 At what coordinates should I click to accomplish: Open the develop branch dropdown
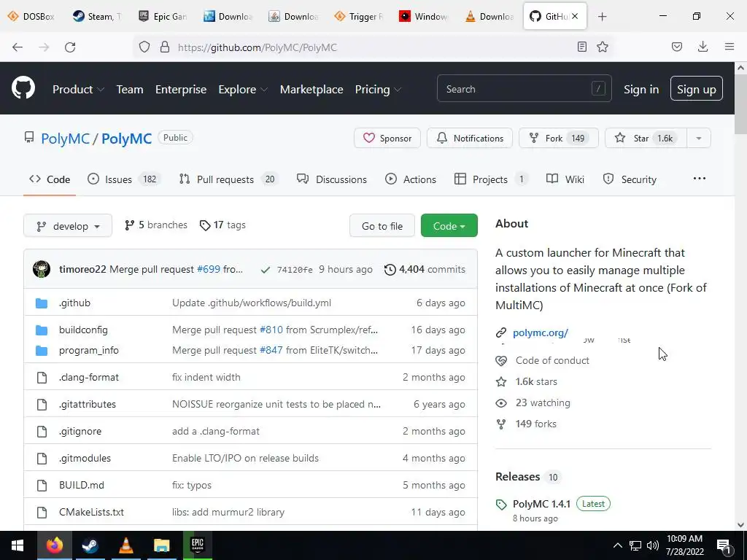(68, 226)
